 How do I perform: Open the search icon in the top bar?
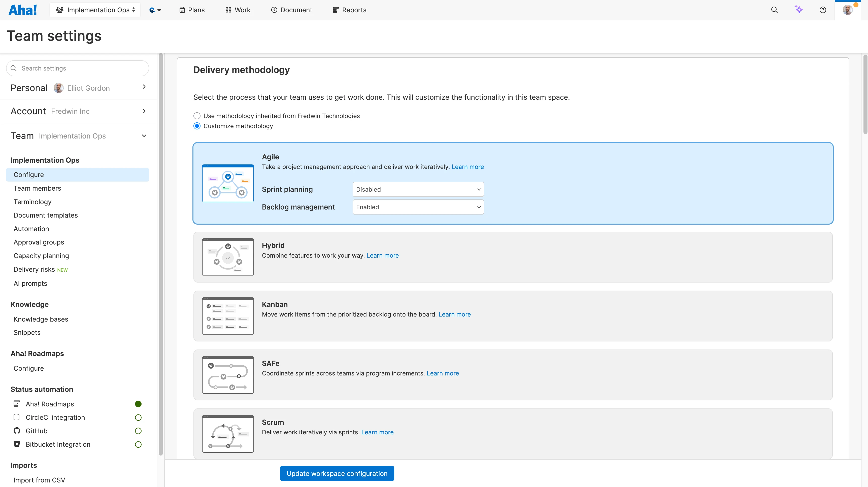coord(775,10)
